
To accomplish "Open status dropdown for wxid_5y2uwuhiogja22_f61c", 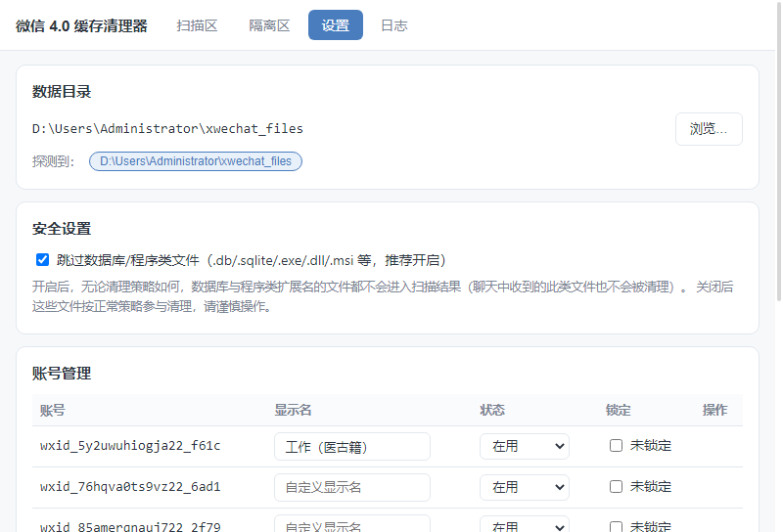I will click(x=525, y=446).
